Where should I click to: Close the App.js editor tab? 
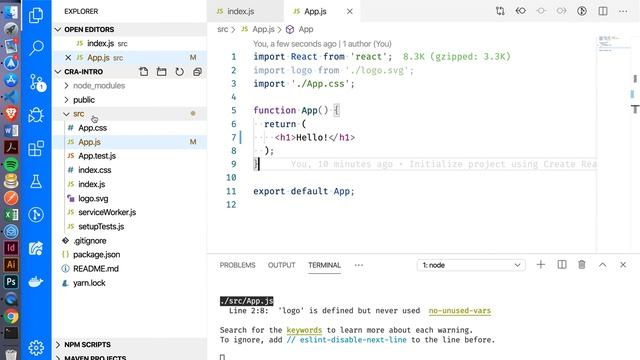point(350,11)
